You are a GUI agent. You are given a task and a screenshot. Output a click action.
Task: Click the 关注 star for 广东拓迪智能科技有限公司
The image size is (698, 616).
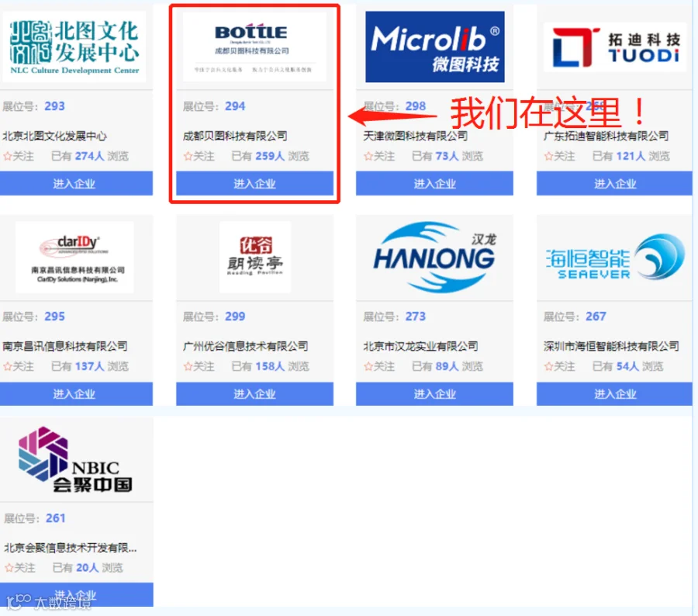pos(548,157)
